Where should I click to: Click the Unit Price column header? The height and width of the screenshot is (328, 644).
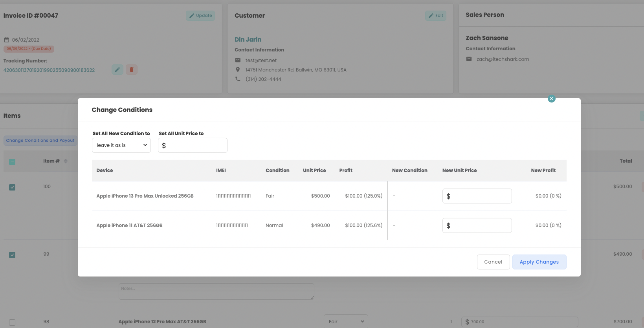coord(314,170)
